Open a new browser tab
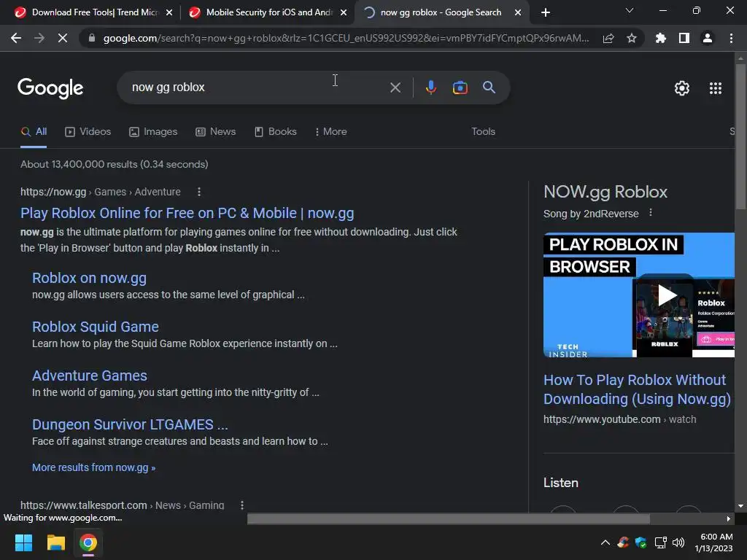Viewport: 747px width, 560px height. pos(546,12)
